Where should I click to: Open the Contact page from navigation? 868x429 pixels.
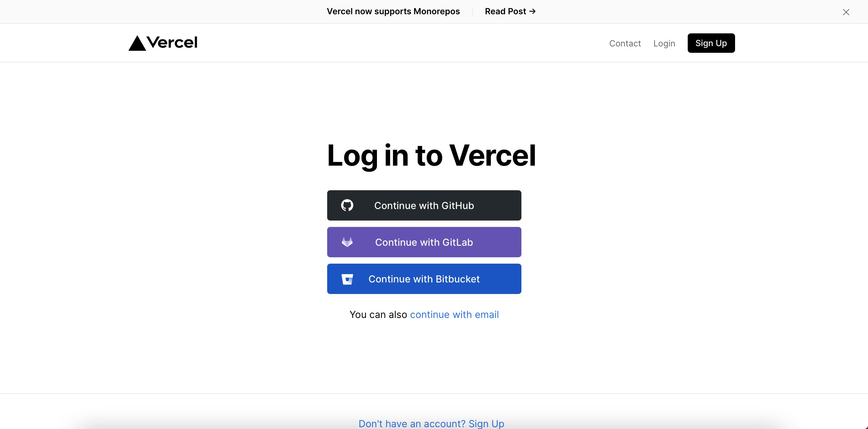(x=625, y=43)
